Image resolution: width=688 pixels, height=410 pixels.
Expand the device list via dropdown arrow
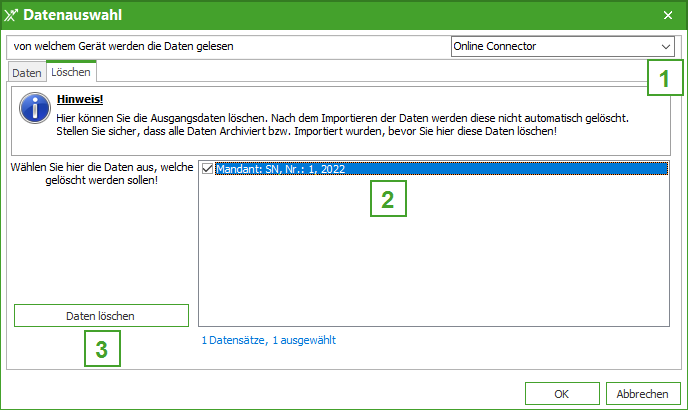[x=666, y=46]
